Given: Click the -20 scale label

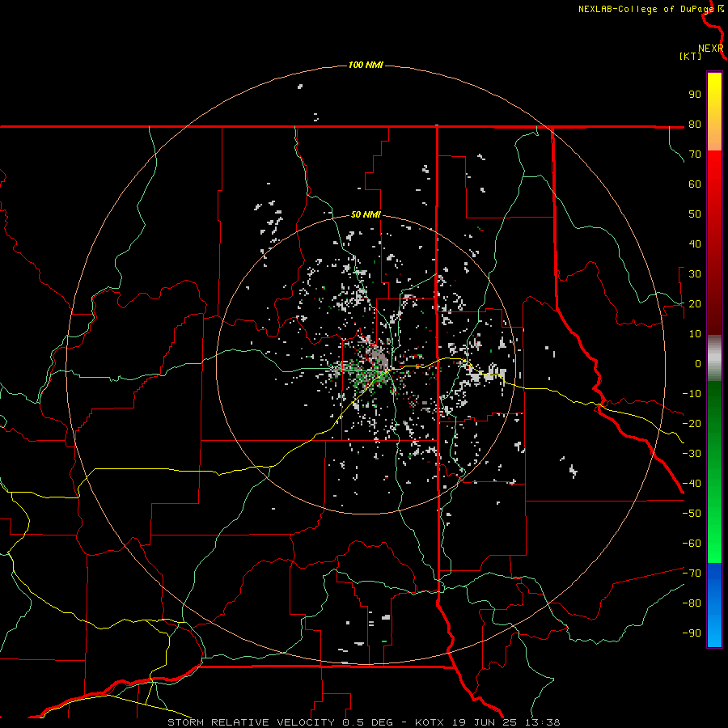Looking at the screenshot, I should 692,424.
